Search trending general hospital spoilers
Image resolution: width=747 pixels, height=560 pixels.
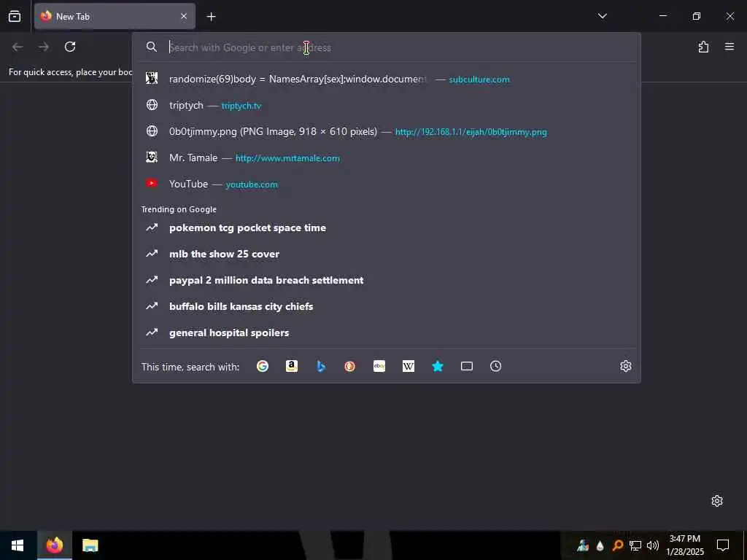click(x=387, y=332)
